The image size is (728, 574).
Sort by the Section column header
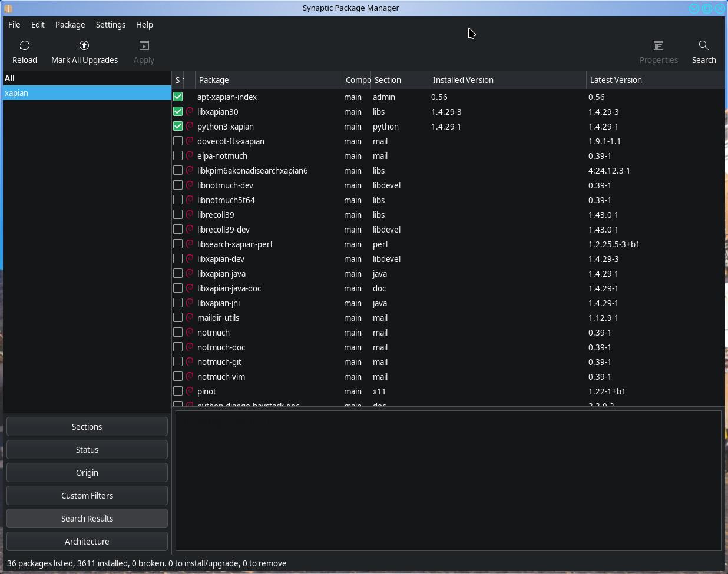point(400,80)
